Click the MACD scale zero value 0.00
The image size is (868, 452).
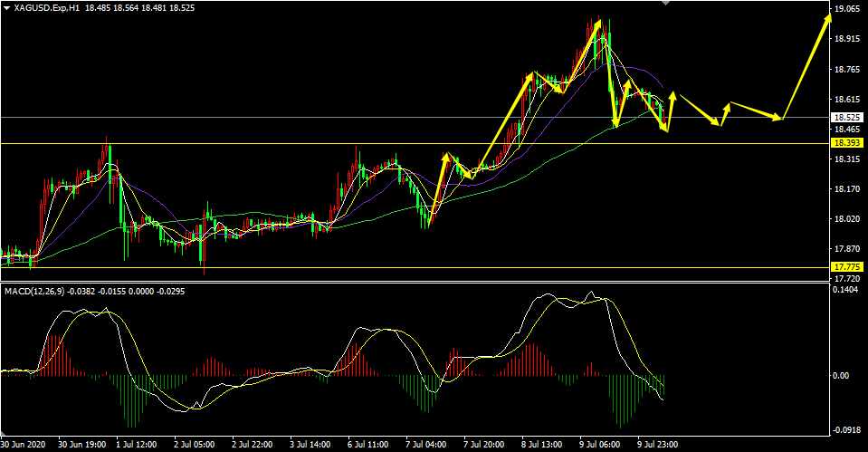click(x=842, y=376)
